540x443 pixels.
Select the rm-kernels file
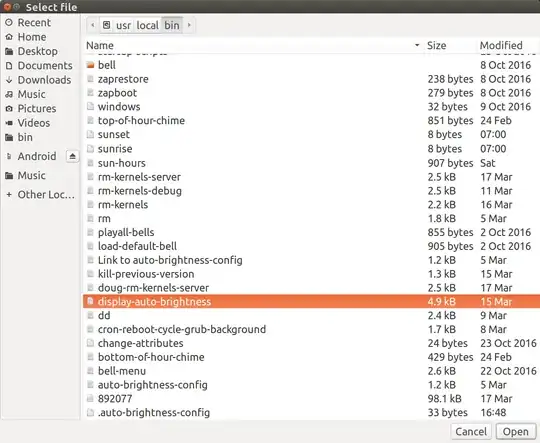311,205
